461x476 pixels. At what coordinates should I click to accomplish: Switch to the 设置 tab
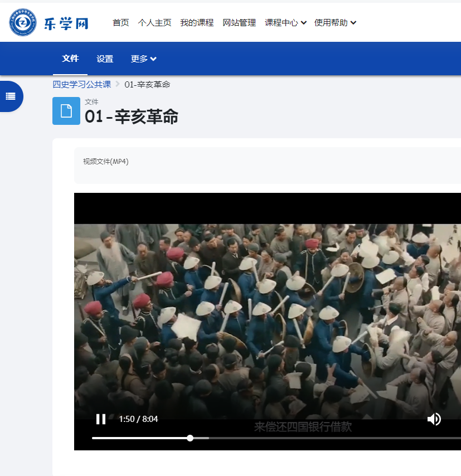(x=105, y=59)
